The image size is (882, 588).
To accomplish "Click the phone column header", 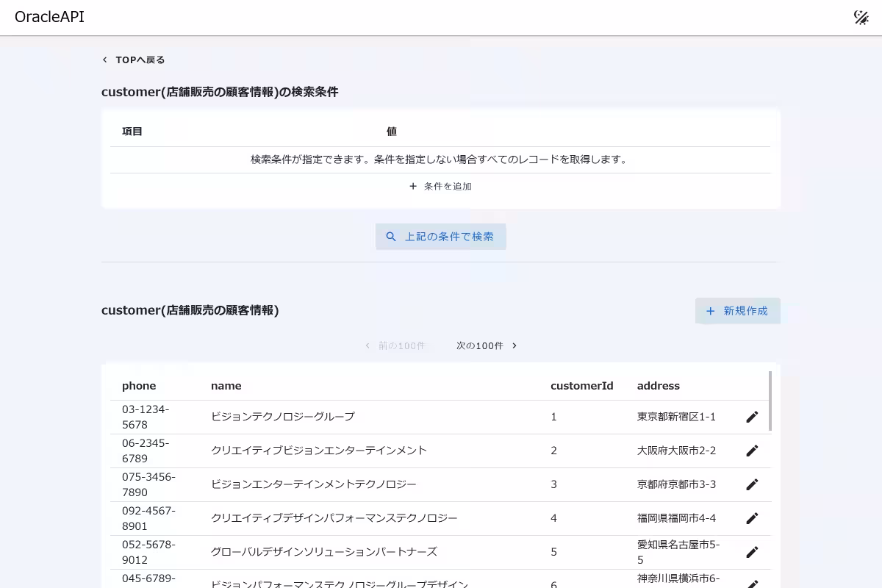I will pos(139,386).
